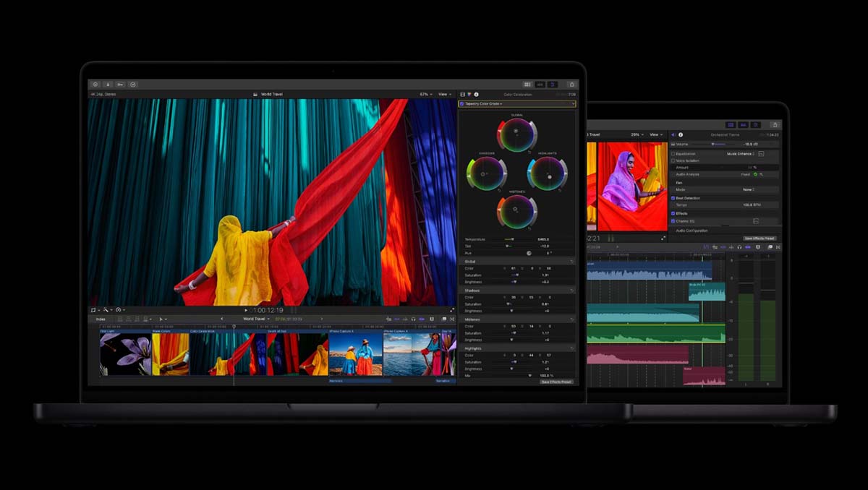Go to next timeline history arrow

(x=322, y=319)
